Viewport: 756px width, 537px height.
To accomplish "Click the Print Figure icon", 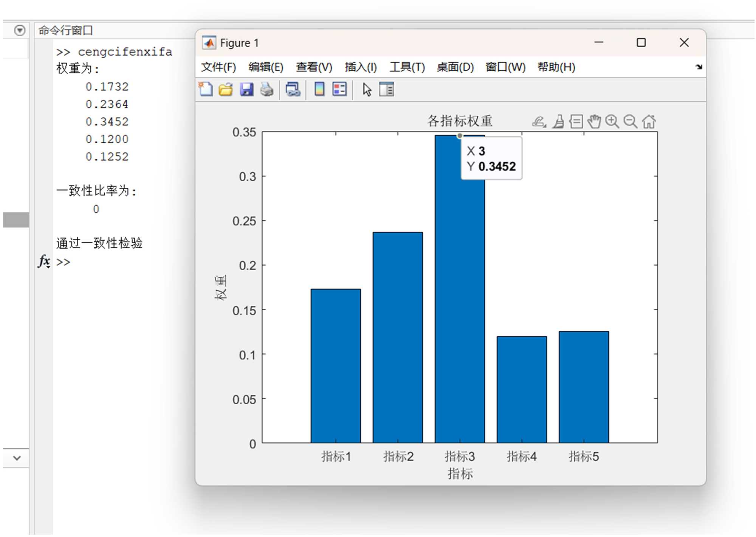I will pyautogui.click(x=267, y=90).
